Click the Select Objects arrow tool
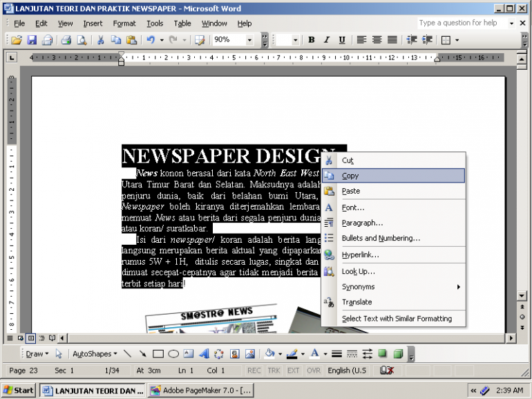This screenshot has height=399, width=532. tap(59, 354)
